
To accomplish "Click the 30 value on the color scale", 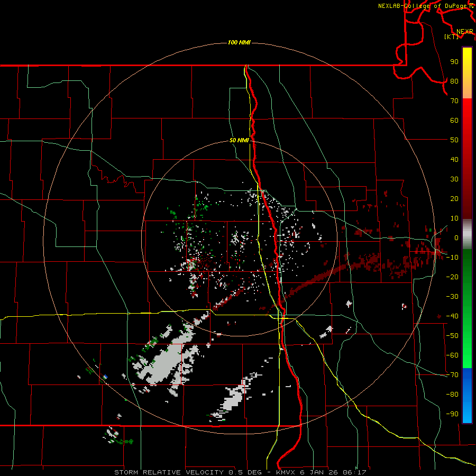I will [x=454, y=179].
